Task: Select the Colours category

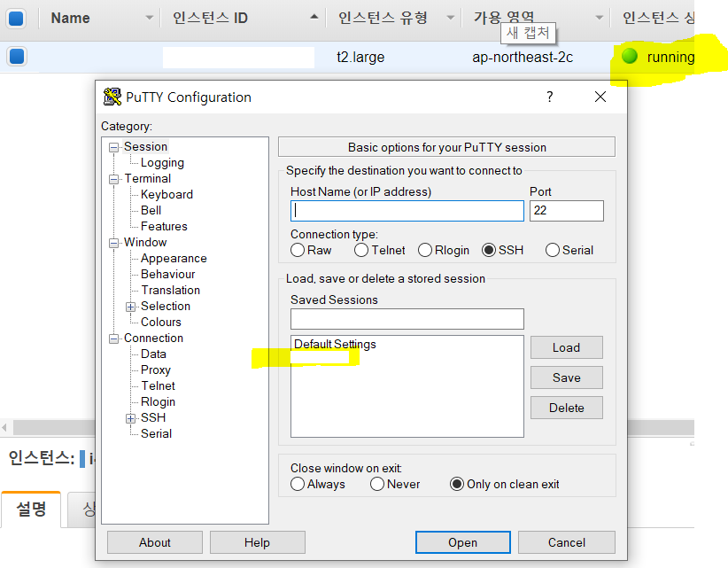Action: coord(160,322)
